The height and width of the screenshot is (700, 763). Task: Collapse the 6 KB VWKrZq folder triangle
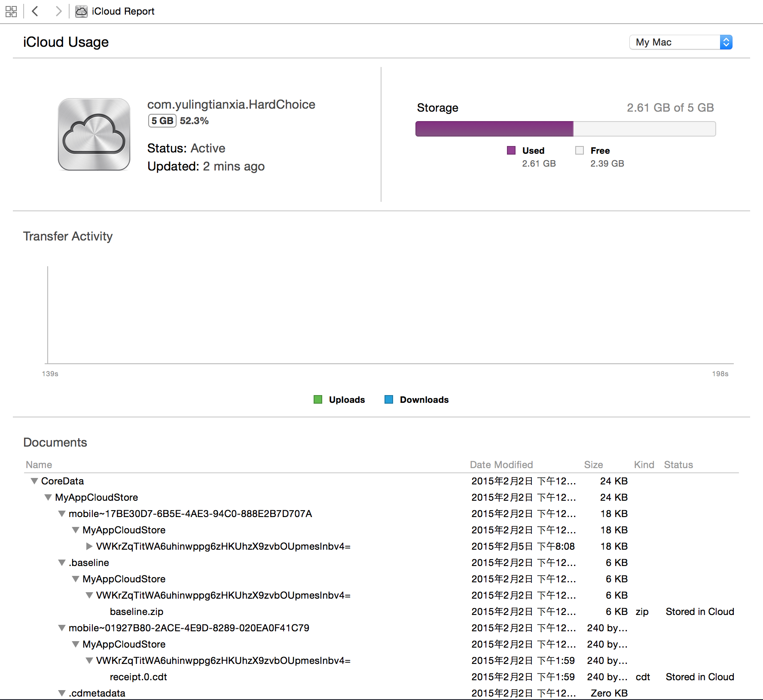(x=89, y=595)
